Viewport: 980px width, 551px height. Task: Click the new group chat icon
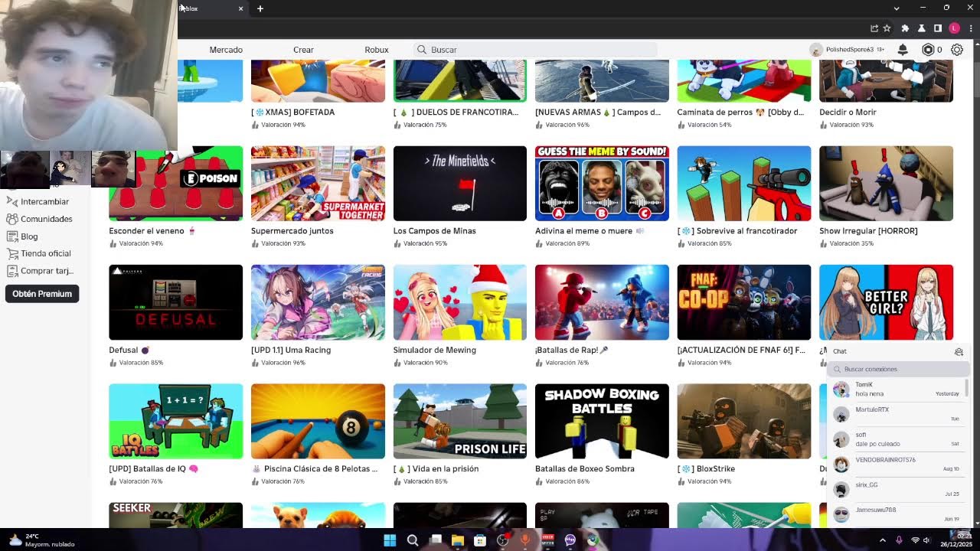(x=959, y=351)
